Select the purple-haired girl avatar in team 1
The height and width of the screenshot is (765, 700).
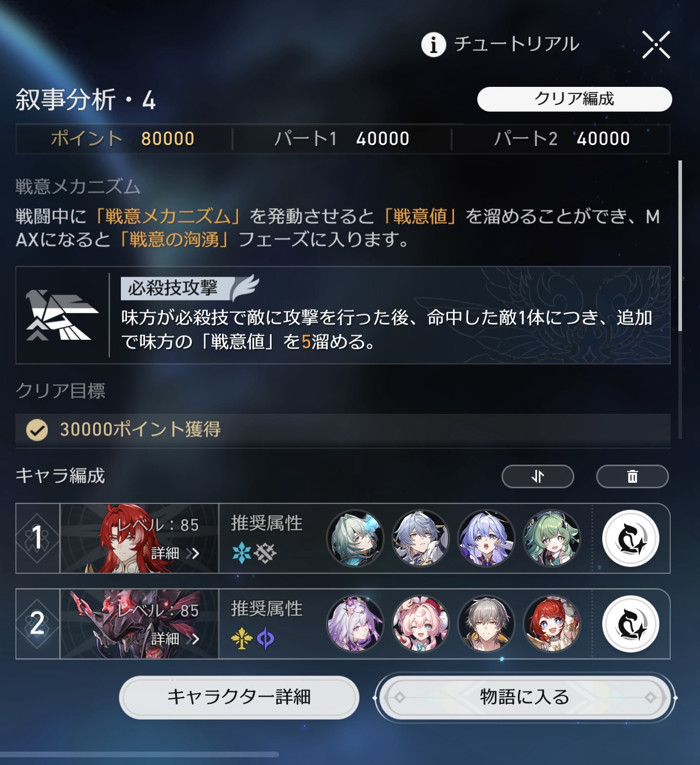[486, 538]
